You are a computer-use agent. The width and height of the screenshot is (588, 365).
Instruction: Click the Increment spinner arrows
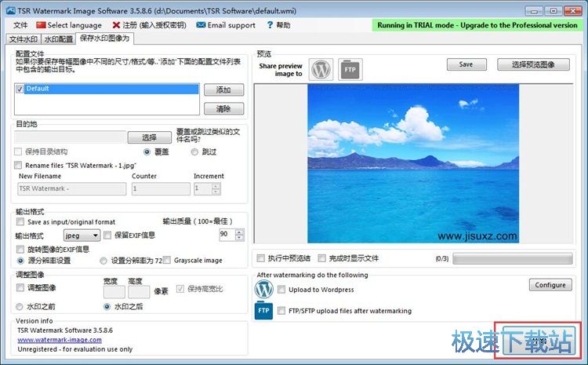[216, 189]
